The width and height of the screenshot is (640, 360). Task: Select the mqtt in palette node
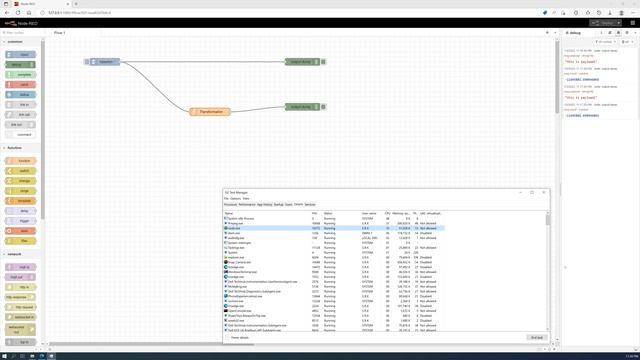tap(20, 267)
